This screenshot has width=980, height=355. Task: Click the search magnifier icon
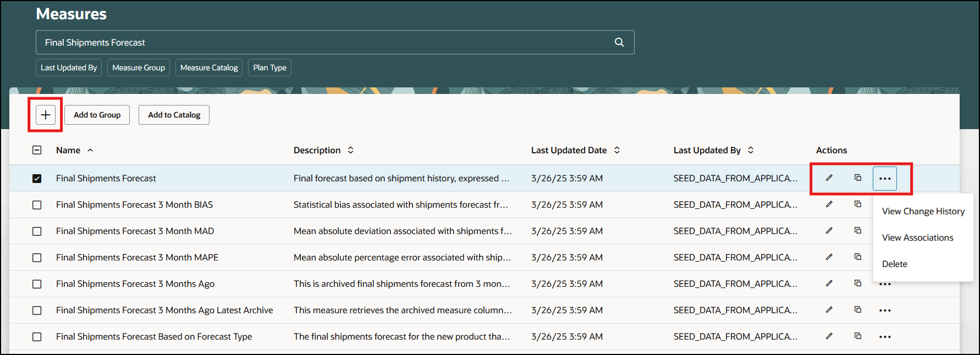pos(619,42)
